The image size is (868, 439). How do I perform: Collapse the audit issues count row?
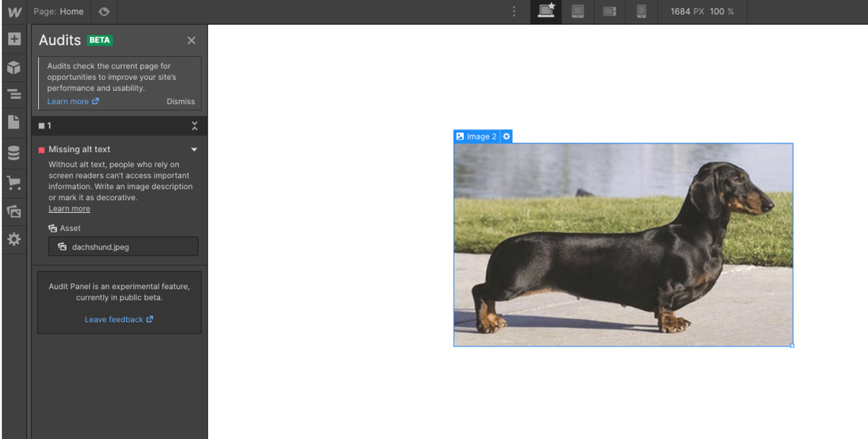(x=194, y=126)
